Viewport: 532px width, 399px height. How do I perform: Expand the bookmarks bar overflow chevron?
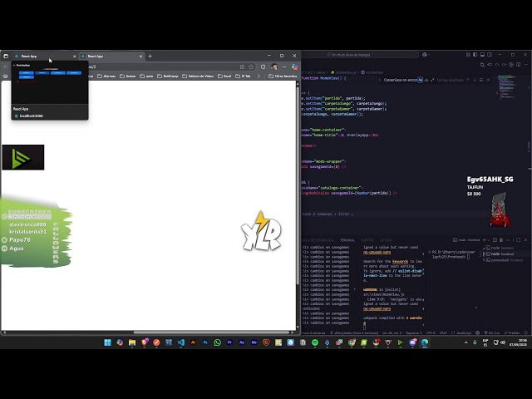(x=259, y=76)
